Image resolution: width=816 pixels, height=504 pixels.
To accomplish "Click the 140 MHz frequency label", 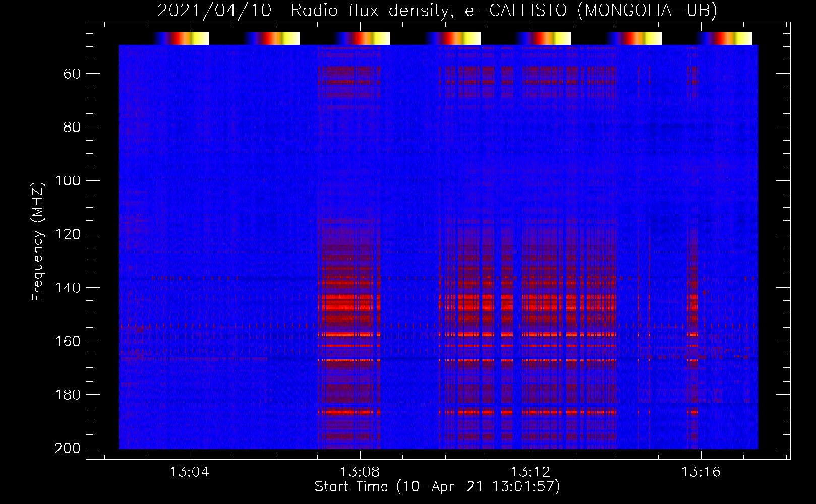I will [68, 288].
